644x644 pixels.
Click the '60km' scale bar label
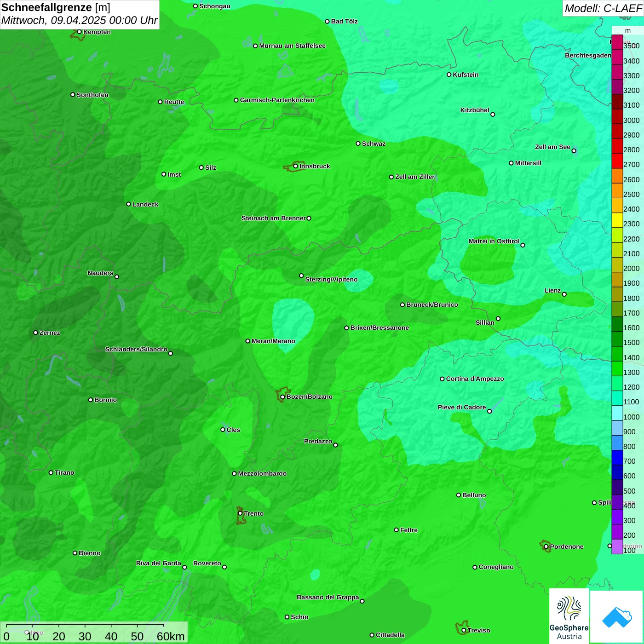tap(171, 636)
